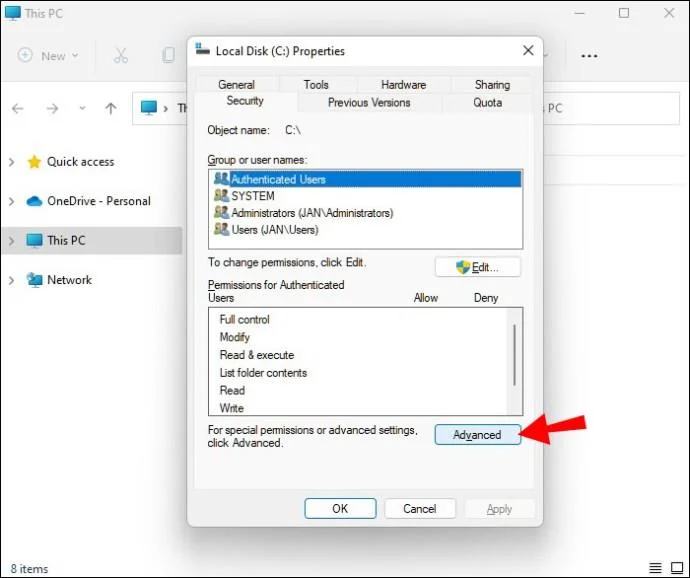Click the OneDrive cloud icon
The width and height of the screenshot is (690, 578).
[x=34, y=201]
